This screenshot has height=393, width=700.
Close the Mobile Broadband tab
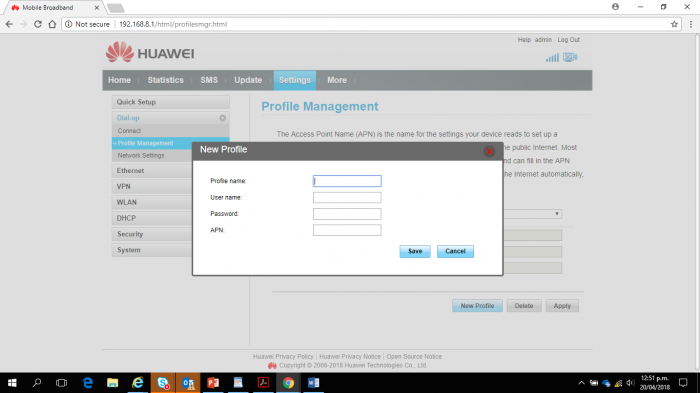tap(96, 8)
